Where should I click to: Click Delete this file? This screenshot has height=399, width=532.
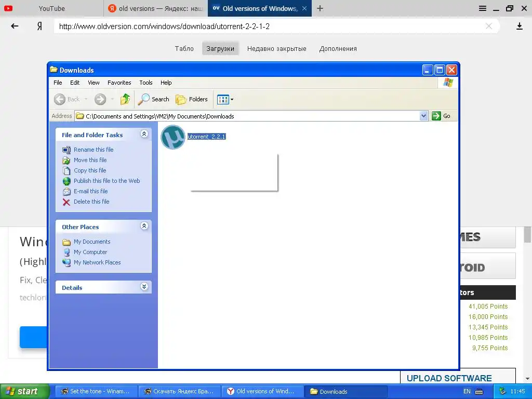(x=91, y=202)
